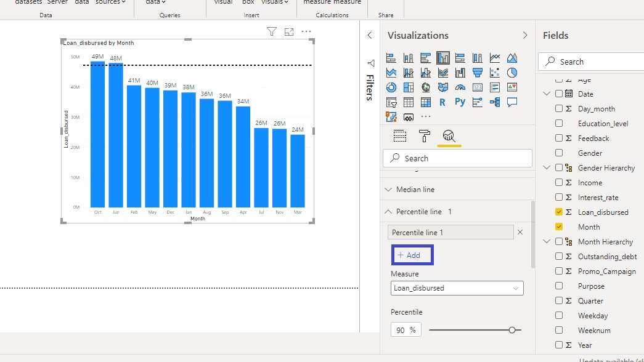Image resolution: width=644 pixels, height=362 pixels.
Task: Select the pie chart visualization
Action: (x=512, y=73)
